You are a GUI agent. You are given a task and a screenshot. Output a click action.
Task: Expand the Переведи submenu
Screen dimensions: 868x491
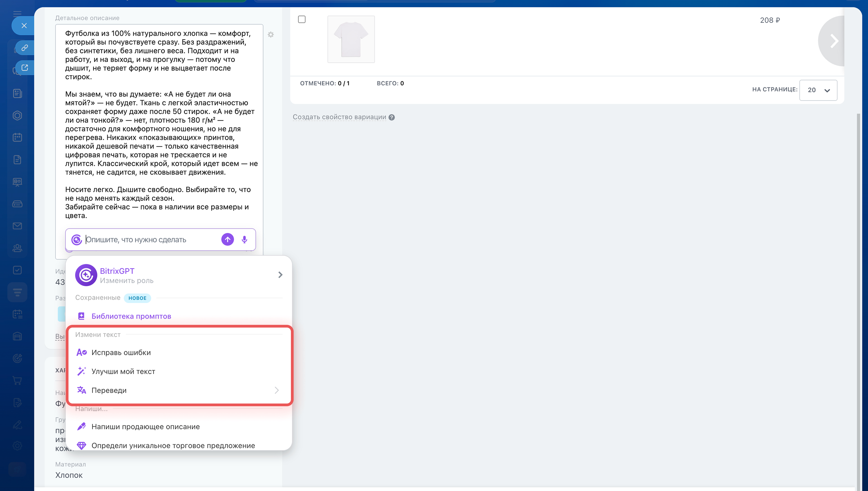tap(276, 390)
